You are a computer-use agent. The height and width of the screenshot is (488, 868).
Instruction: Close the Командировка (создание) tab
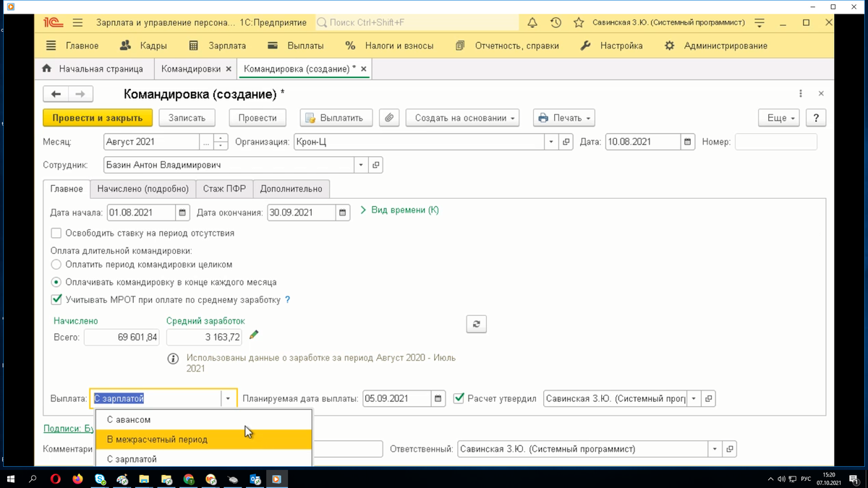tap(364, 69)
